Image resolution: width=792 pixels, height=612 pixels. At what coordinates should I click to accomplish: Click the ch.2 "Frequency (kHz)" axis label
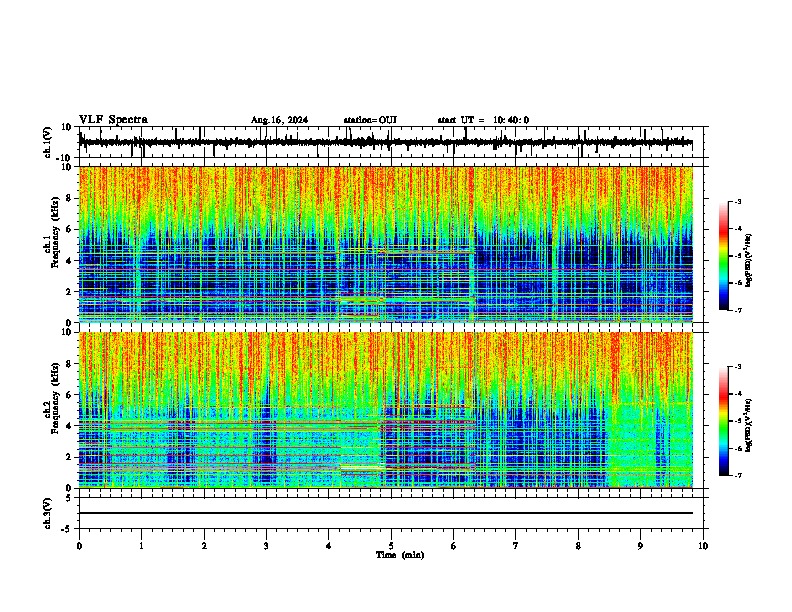55,398
